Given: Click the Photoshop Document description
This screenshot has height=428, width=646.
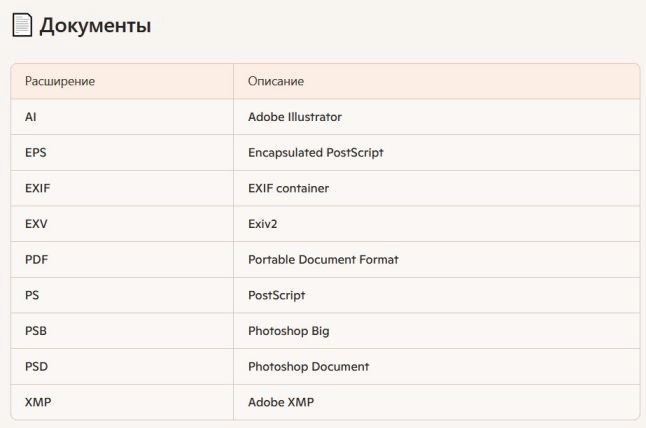Looking at the screenshot, I should click(309, 367).
